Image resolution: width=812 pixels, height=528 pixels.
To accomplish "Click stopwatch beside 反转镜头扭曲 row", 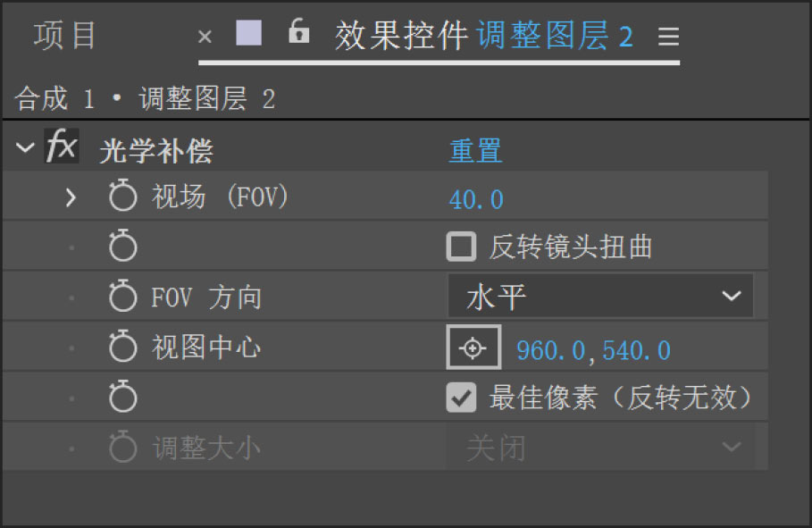I will click(122, 247).
